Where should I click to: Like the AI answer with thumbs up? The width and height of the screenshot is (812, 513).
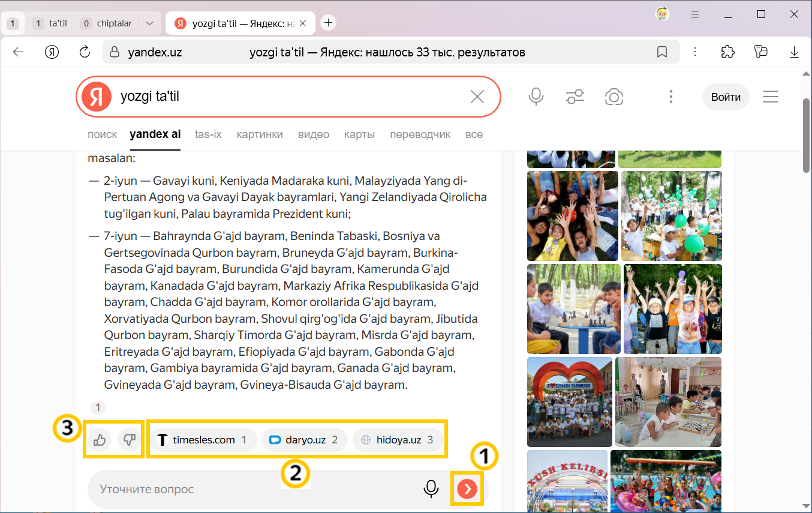[x=100, y=440]
